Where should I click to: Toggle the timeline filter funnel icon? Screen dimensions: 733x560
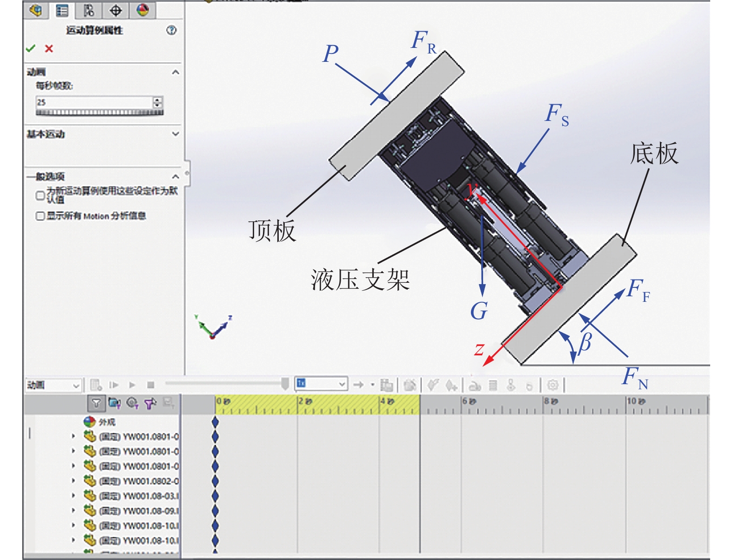tap(96, 403)
